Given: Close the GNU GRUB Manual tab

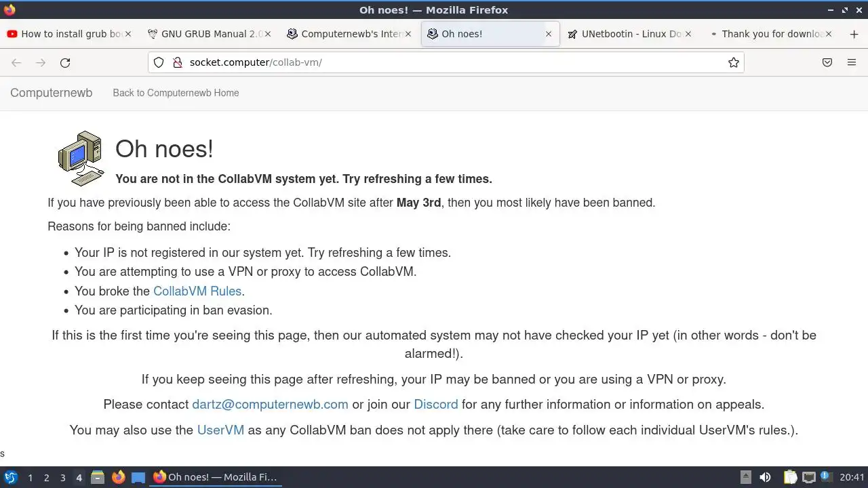Looking at the screenshot, I should pos(268,34).
